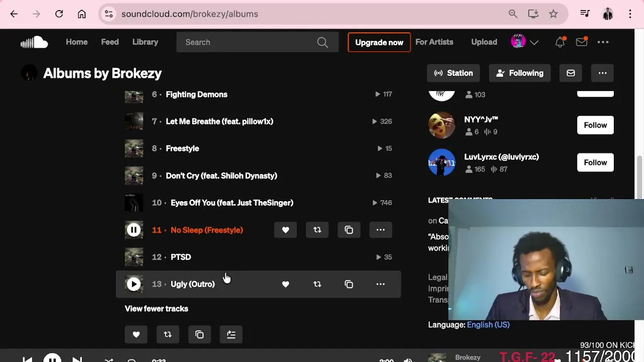
Task: Open more menu for No Sleep (Freestyle)
Action: [380, 230]
